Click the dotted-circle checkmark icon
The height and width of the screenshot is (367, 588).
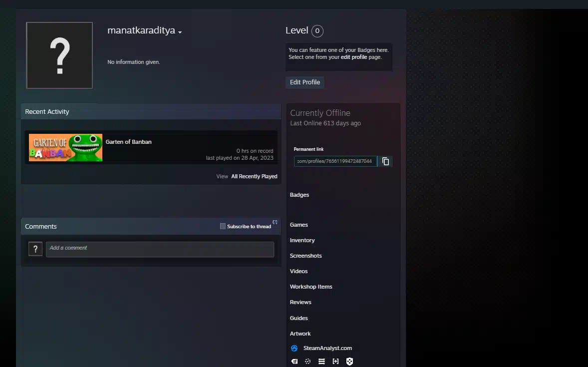pos(308,362)
